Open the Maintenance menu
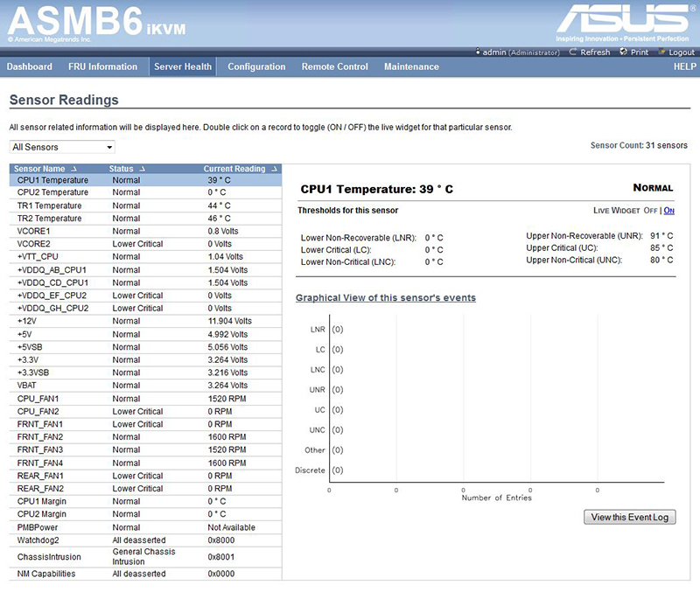 411,66
